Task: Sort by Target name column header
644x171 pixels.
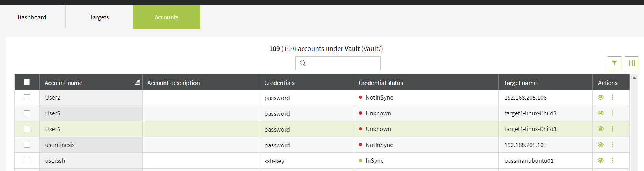Action: tap(520, 83)
